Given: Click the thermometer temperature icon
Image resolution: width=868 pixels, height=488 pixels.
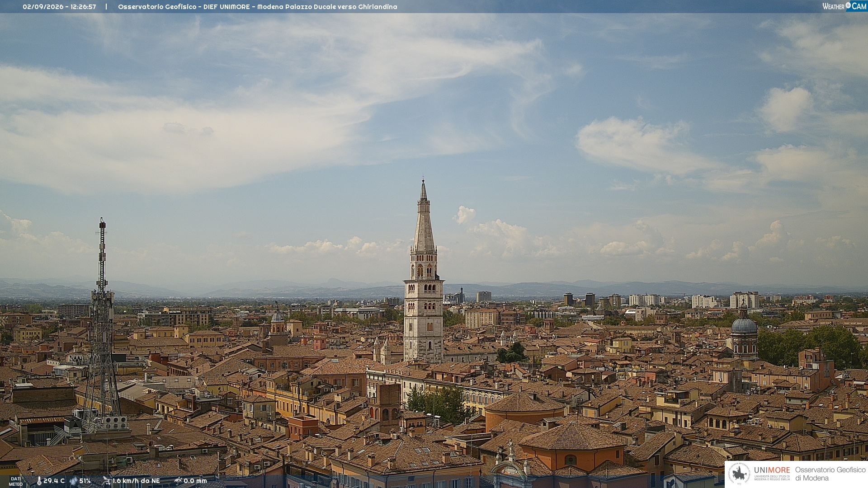Looking at the screenshot, I should (x=39, y=481).
